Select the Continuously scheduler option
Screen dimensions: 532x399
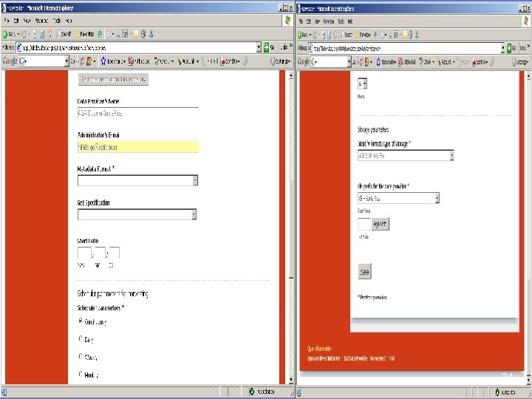point(81,321)
